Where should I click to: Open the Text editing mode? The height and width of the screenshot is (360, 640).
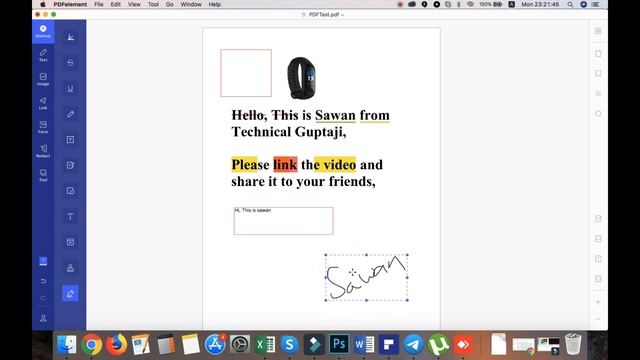43,55
